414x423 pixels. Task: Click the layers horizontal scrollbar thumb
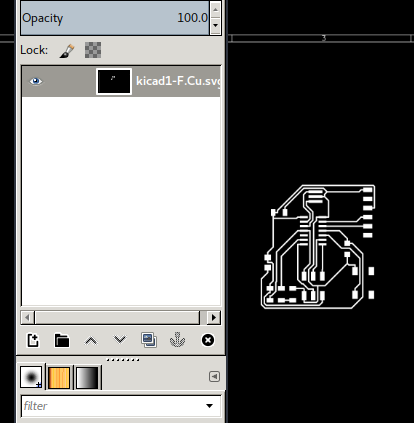(x=117, y=318)
